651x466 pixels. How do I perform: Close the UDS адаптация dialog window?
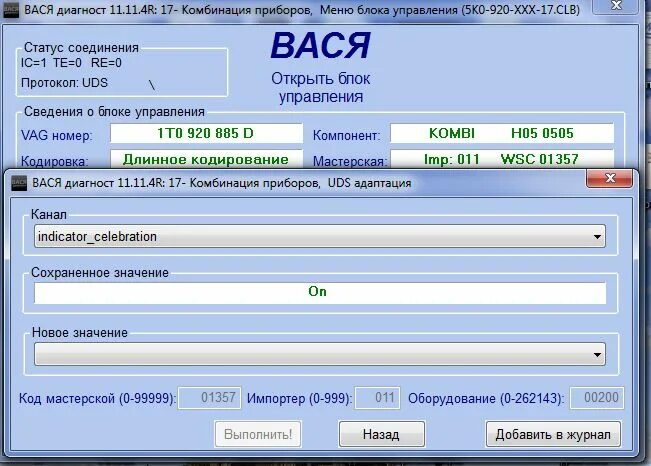[x=609, y=179]
